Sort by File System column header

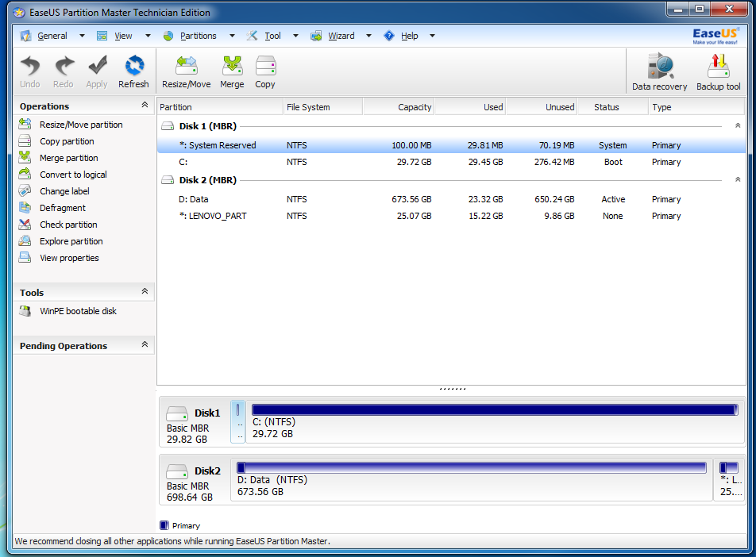322,107
